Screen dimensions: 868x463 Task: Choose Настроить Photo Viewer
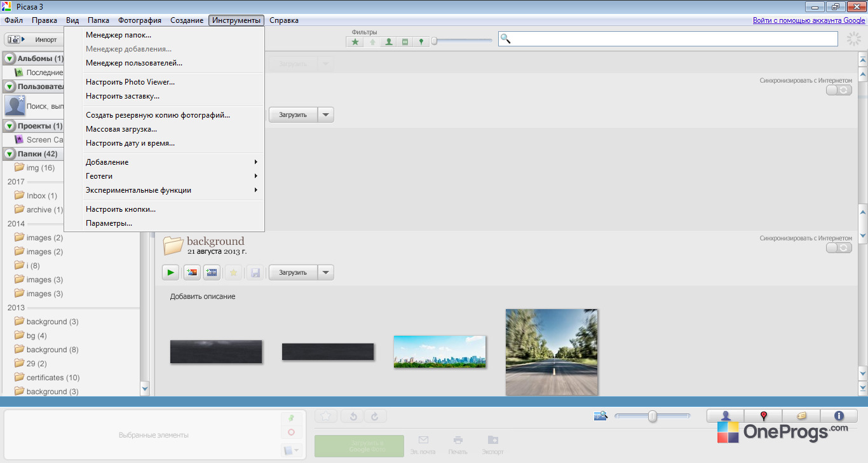pos(165,82)
